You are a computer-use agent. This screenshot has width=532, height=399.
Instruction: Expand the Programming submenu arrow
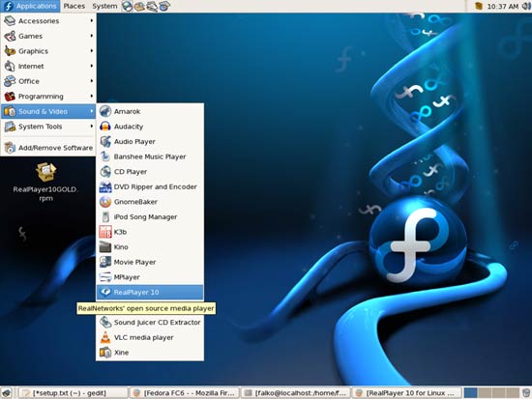[92, 96]
